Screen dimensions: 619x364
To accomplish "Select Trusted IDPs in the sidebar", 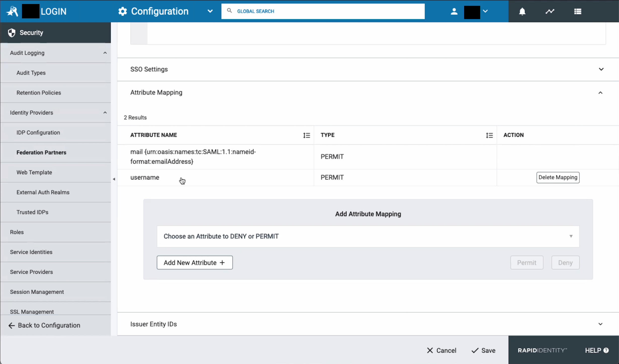I will pyautogui.click(x=32, y=212).
